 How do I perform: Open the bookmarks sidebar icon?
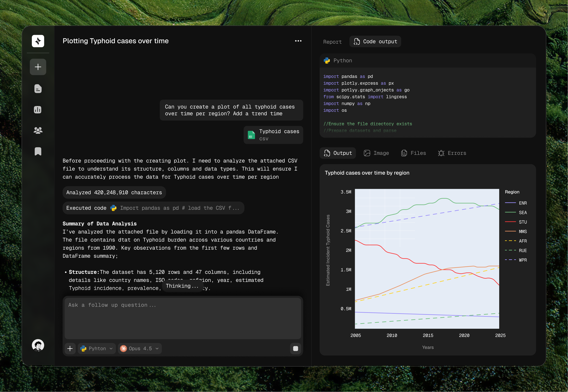[38, 151]
